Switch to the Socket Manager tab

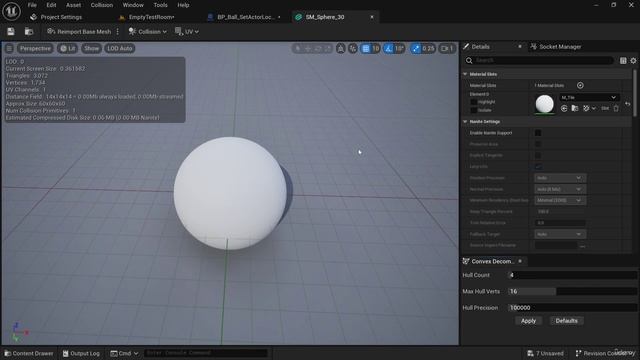(560, 47)
